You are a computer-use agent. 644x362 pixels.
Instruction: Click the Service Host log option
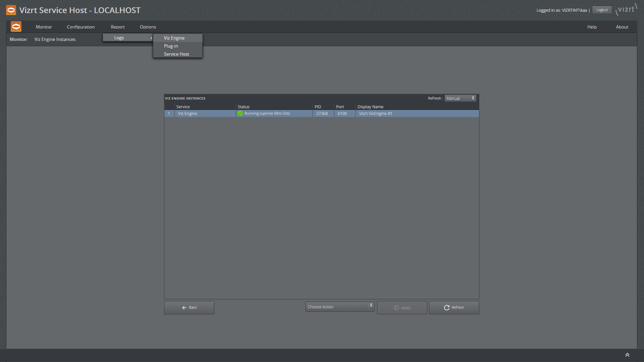pos(176,54)
